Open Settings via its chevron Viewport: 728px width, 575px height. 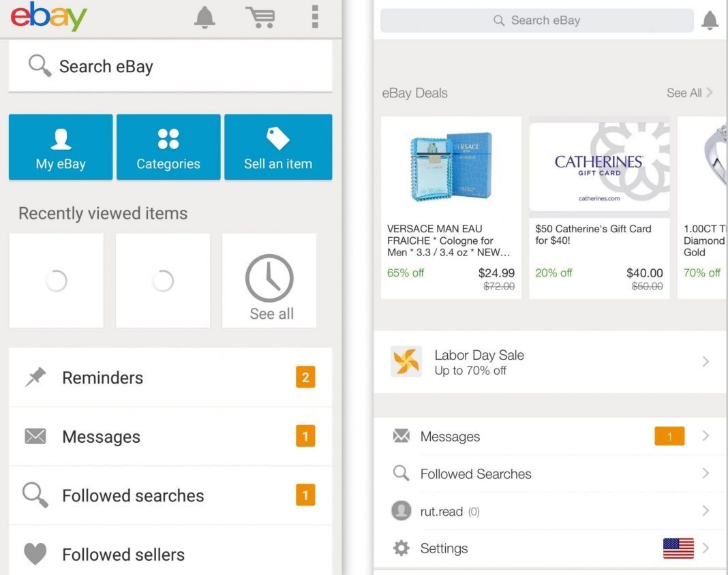[x=706, y=548]
